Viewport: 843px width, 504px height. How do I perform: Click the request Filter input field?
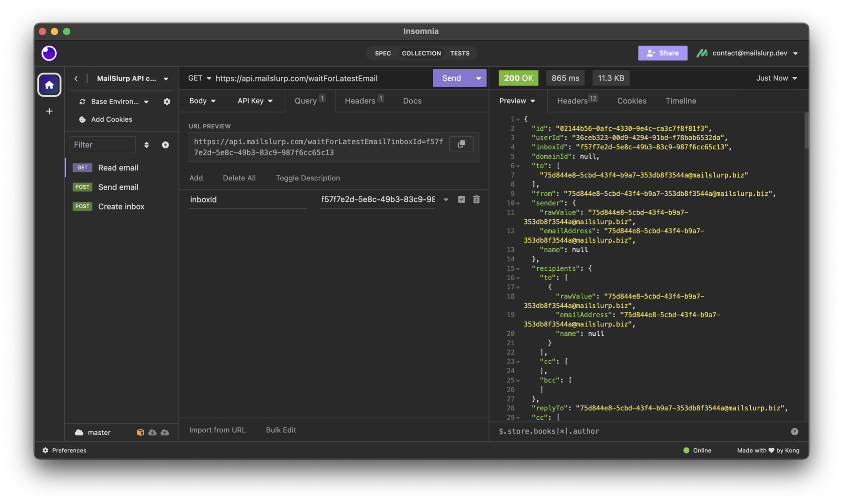click(x=103, y=145)
